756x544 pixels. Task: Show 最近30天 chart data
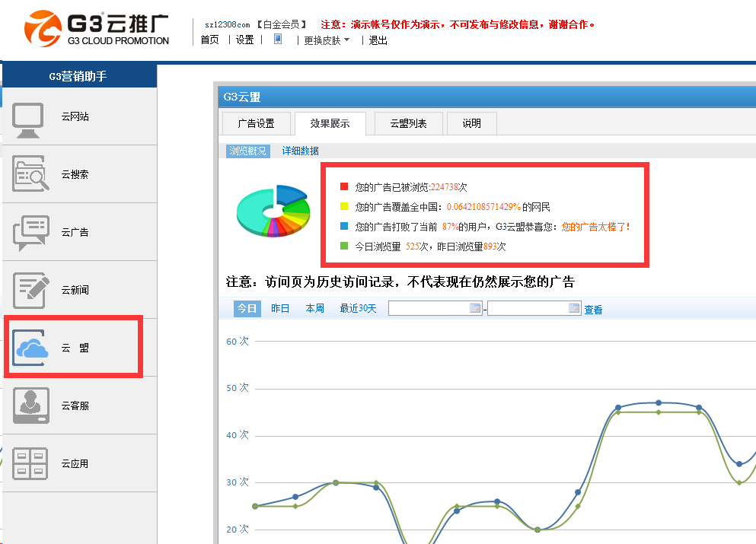click(x=358, y=308)
